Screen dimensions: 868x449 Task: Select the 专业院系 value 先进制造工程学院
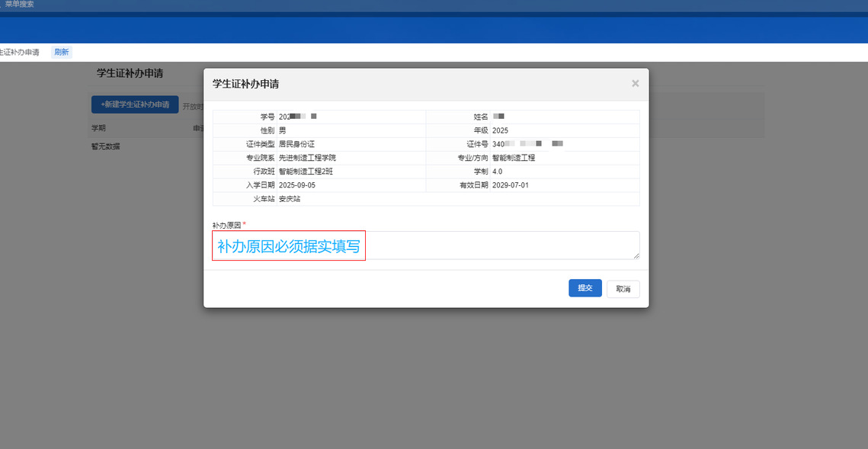(307, 158)
